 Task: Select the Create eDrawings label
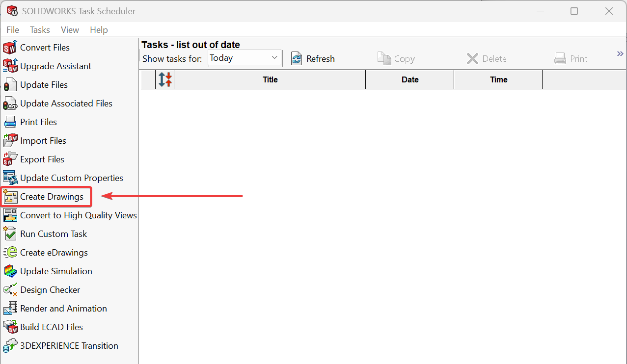(54, 253)
